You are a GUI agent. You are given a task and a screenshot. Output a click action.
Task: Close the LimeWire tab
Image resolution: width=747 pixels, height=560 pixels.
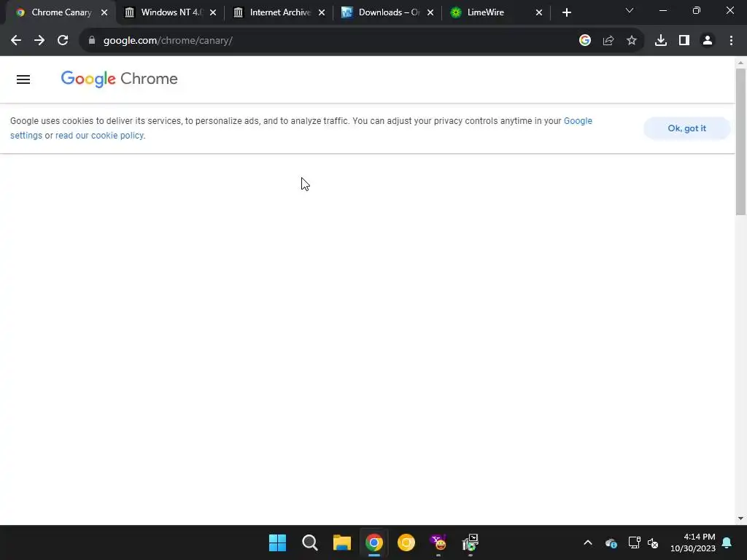click(539, 13)
